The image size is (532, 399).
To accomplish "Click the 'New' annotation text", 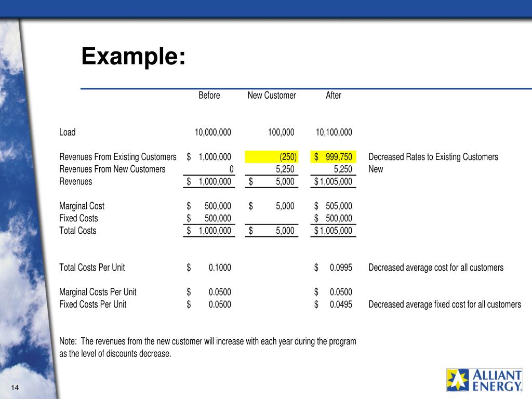I will pos(376,169).
